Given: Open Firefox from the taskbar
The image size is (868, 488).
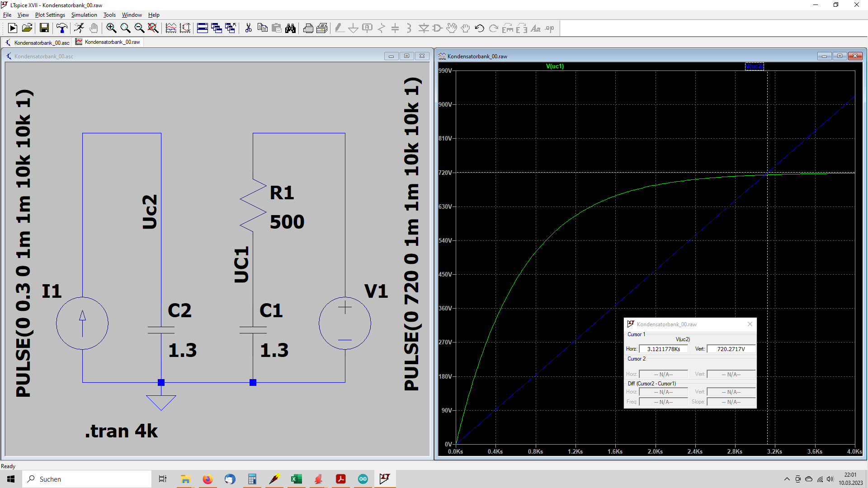Looking at the screenshot, I should coord(208,479).
